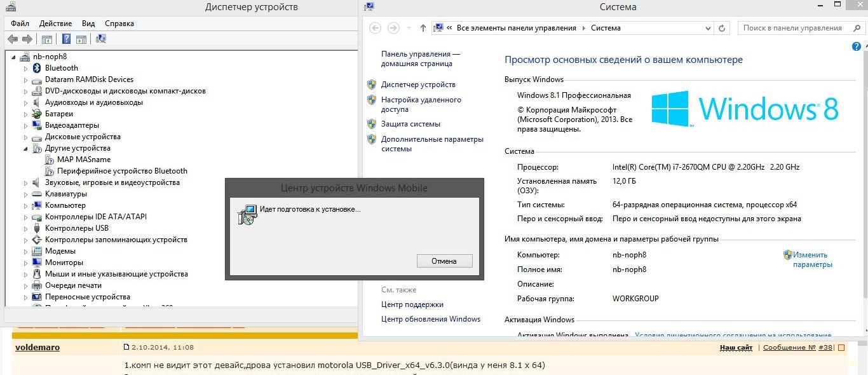Select Контроллеры запоминающих устройств row
The image size is (868, 375).
coord(116,240)
